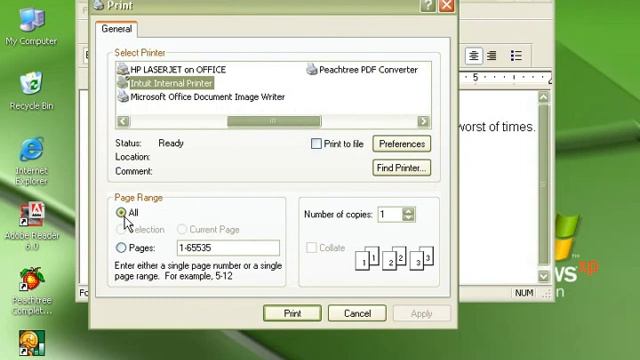640x360 pixels.
Task: Click the 5 mark on the WordPad ruler
Action: click(x=475, y=77)
